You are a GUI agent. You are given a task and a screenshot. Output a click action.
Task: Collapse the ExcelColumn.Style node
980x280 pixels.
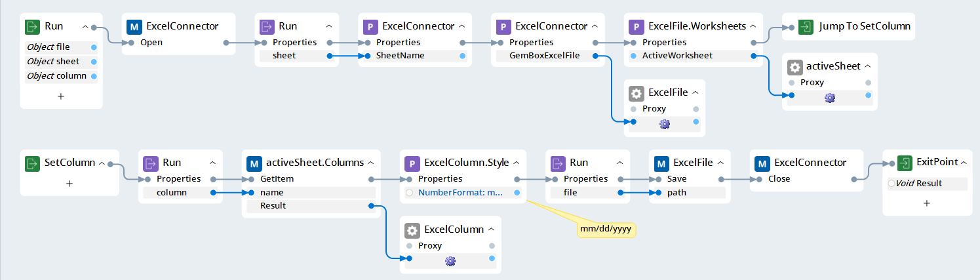(517, 163)
